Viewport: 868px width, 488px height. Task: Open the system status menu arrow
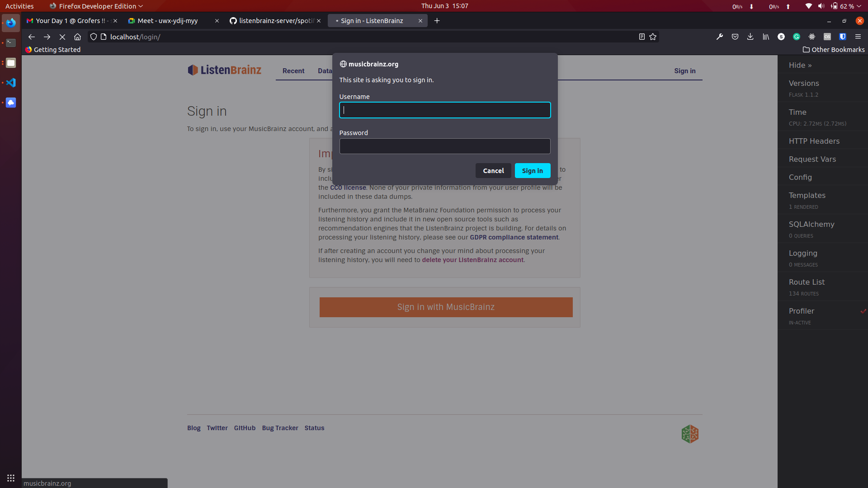pyautogui.click(x=859, y=6)
